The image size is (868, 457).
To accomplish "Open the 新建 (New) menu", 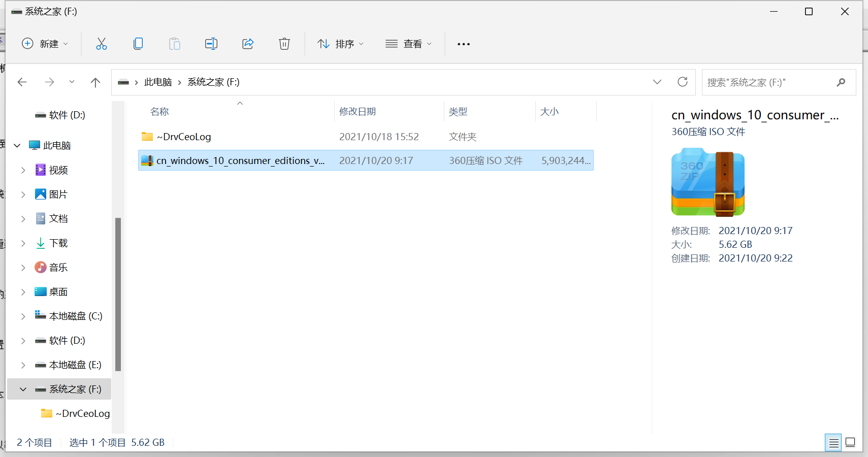I will coord(45,44).
